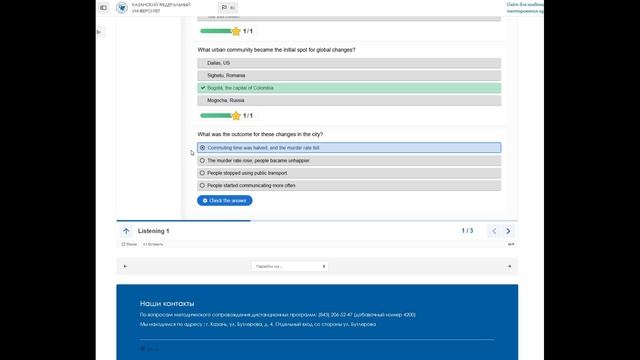Screen dimensions: 640x360
Task: Click the Dallas, US answer row
Action: [349, 63]
